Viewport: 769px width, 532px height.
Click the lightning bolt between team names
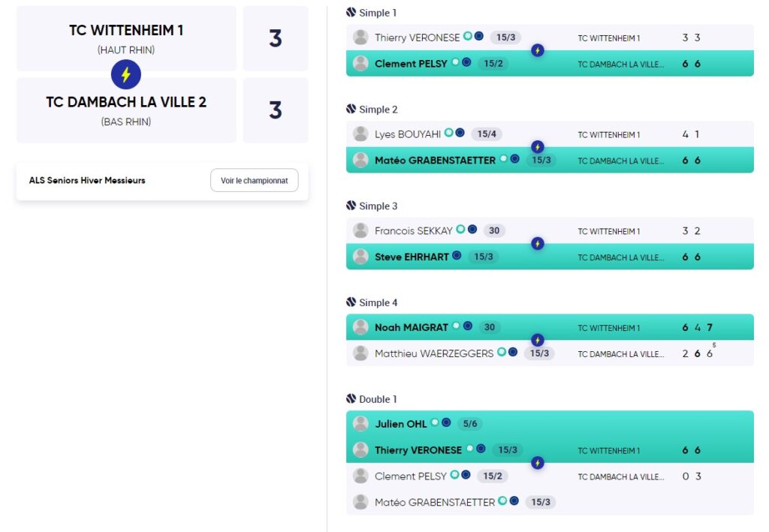coord(126,74)
